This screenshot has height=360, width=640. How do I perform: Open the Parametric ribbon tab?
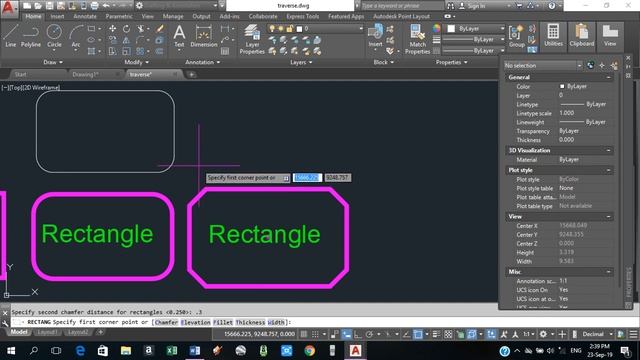coord(119,16)
